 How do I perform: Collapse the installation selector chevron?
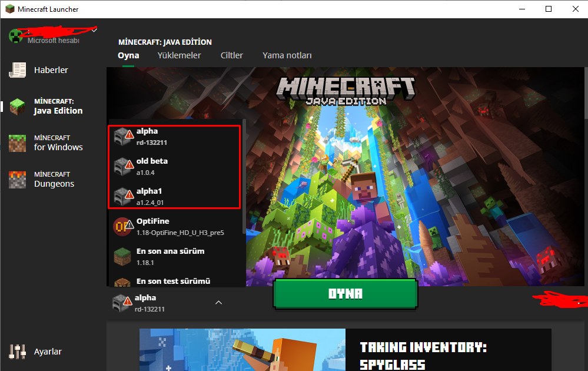218,302
